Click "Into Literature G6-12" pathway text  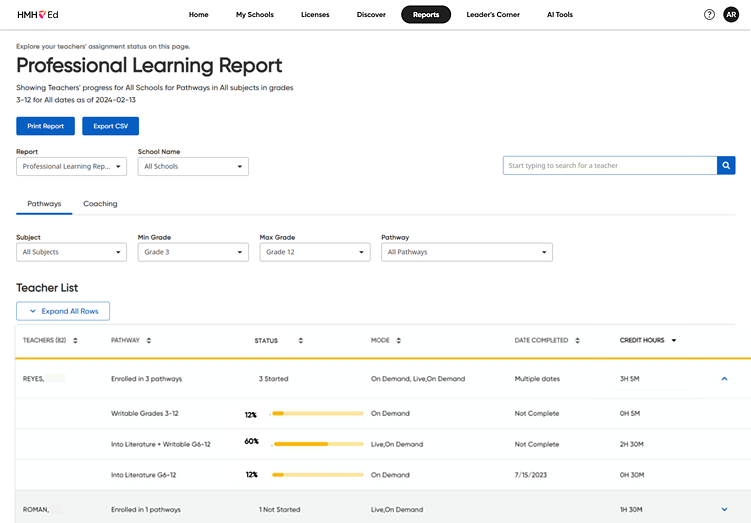[143, 475]
